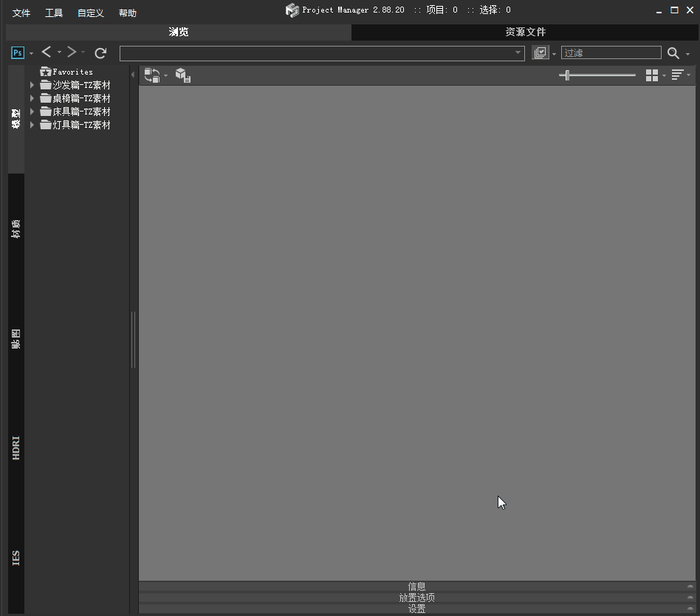Image resolution: width=700 pixels, height=616 pixels.
Task: Select the HDRI vertical side tab
Action: click(x=16, y=448)
